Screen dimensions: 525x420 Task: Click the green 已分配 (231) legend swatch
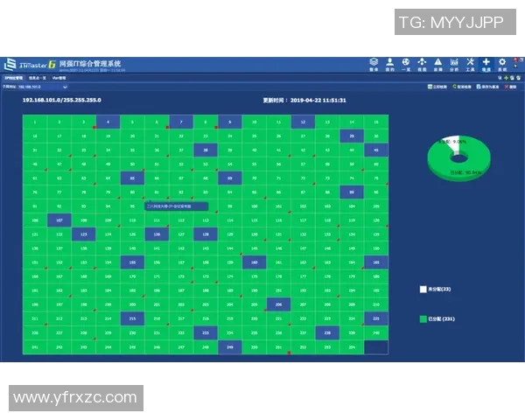[x=423, y=318]
